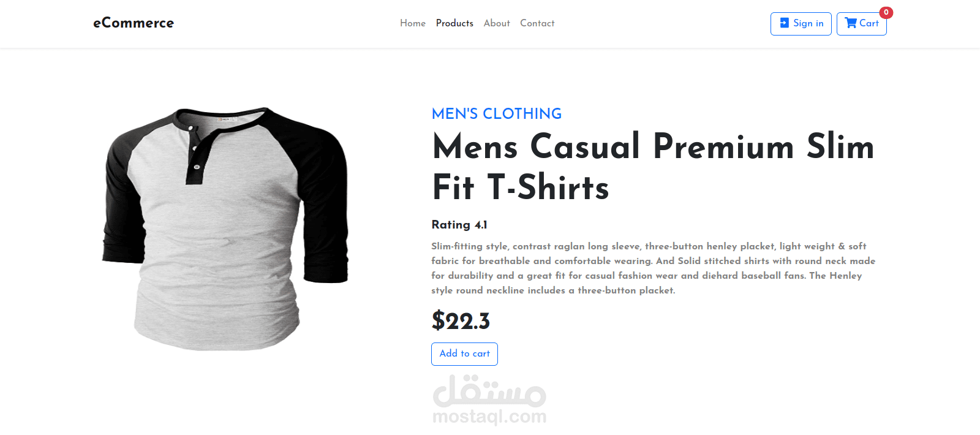Open the Contact page link
980x435 pixels.
coord(537,23)
